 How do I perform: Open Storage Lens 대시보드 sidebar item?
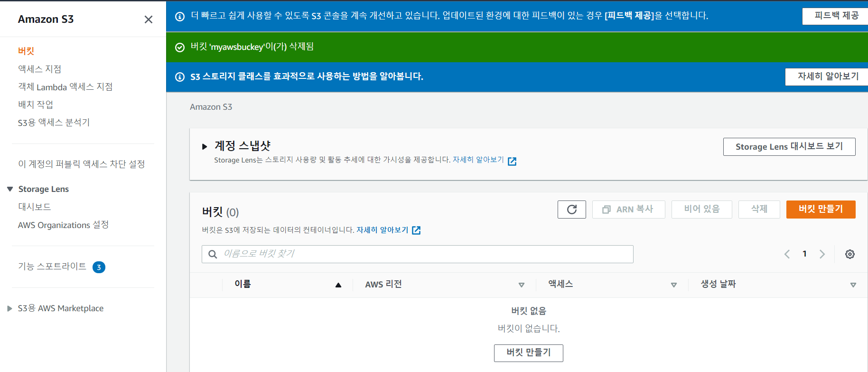35,207
